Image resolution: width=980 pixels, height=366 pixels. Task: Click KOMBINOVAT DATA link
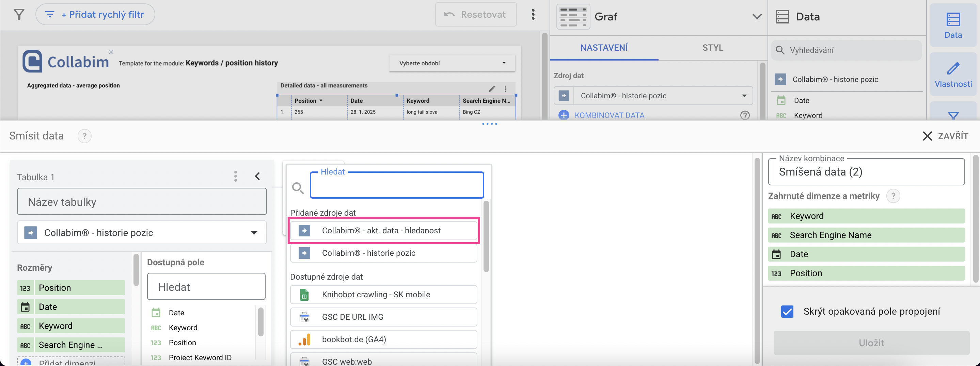[x=609, y=115]
